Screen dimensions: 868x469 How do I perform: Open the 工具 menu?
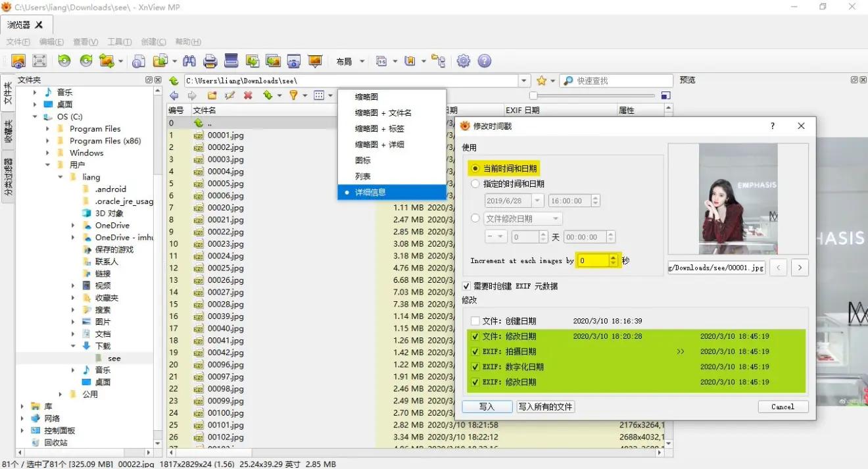click(x=119, y=41)
